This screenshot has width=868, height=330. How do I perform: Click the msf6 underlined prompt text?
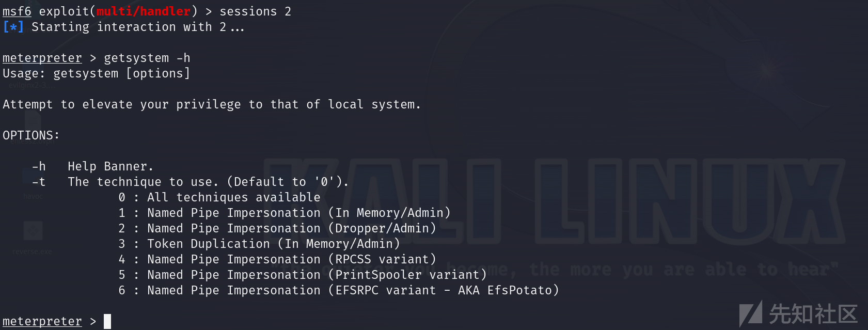pyautogui.click(x=17, y=11)
